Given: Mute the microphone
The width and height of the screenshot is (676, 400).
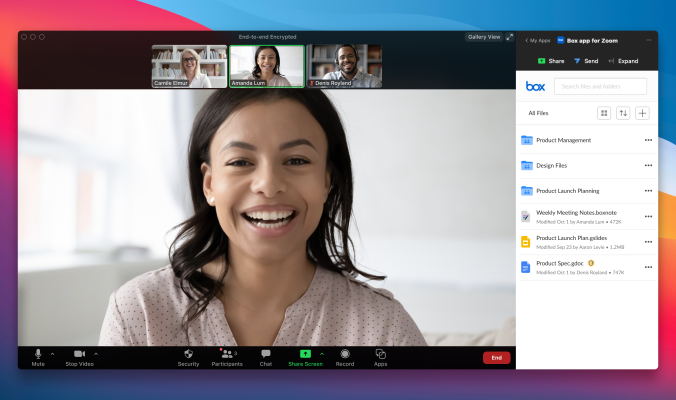Looking at the screenshot, I should (x=38, y=354).
